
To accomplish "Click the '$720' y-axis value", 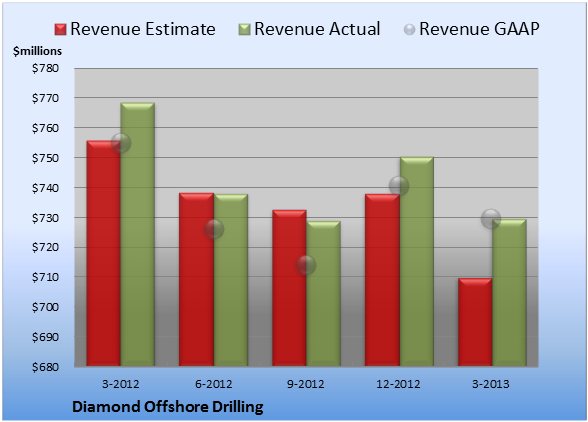I will (45, 247).
